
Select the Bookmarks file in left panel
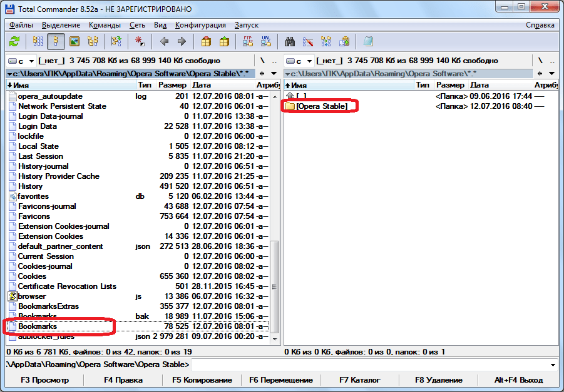point(38,326)
